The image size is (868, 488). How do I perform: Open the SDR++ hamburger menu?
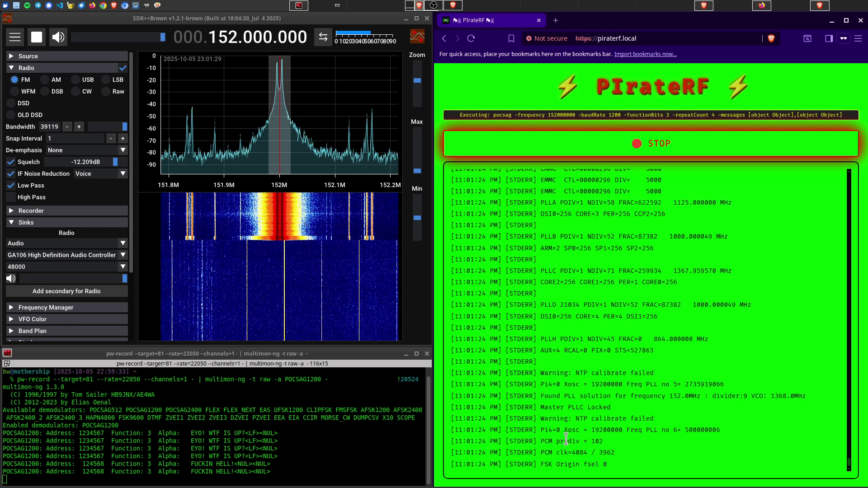(15, 37)
